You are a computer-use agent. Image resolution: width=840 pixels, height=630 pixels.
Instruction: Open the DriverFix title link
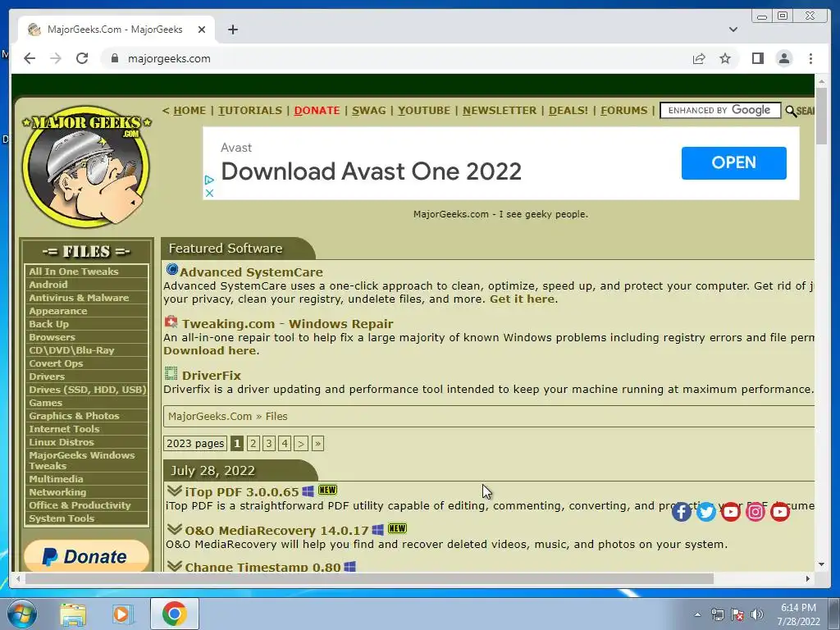[212, 376]
